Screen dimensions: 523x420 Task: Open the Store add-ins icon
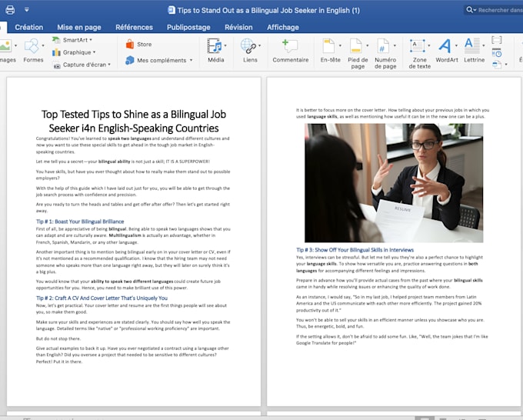tap(130, 44)
